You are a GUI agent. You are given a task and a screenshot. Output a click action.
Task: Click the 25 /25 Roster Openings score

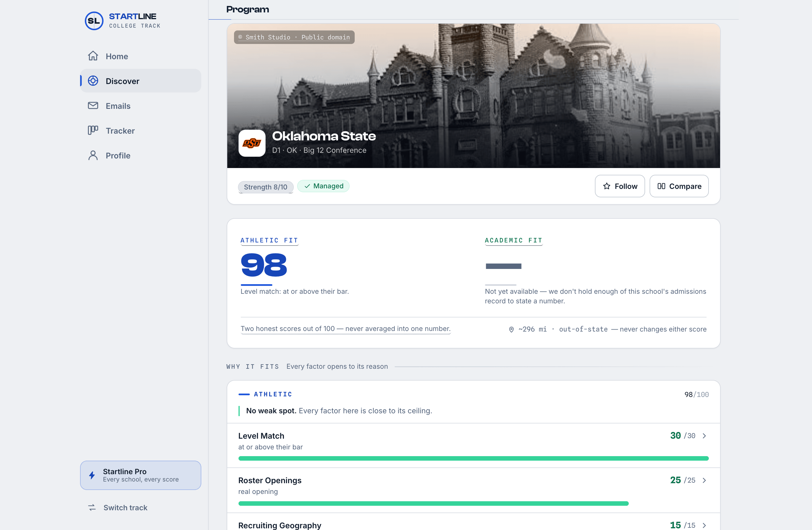pos(683,480)
